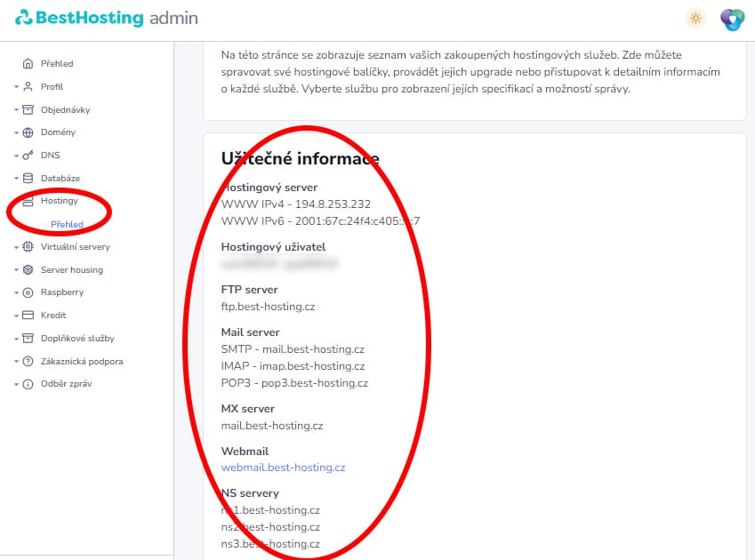The height and width of the screenshot is (560, 755).
Task: Click the globe icon beside Domény
Action: (x=28, y=132)
